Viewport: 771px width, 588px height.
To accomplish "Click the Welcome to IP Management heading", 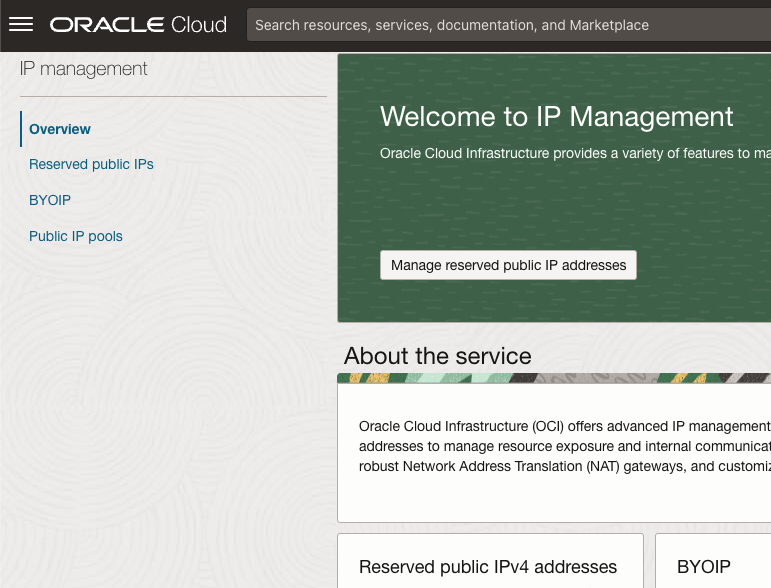I will click(557, 117).
